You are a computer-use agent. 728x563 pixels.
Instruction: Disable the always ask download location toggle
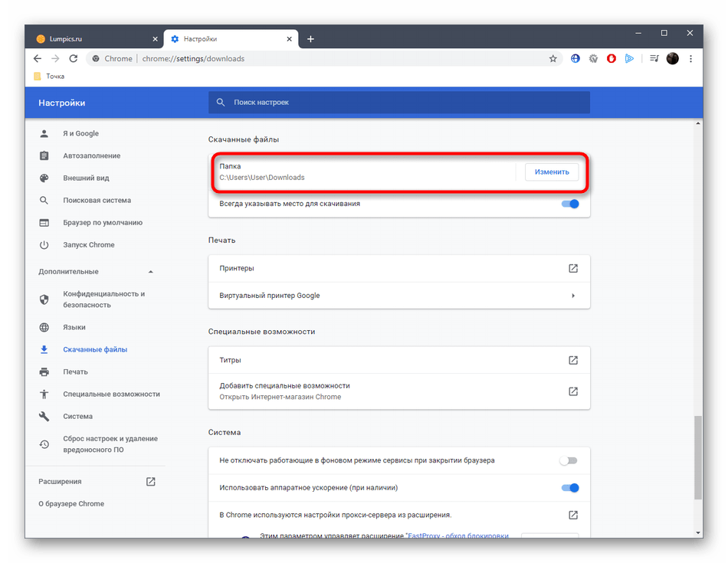(569, 204)
